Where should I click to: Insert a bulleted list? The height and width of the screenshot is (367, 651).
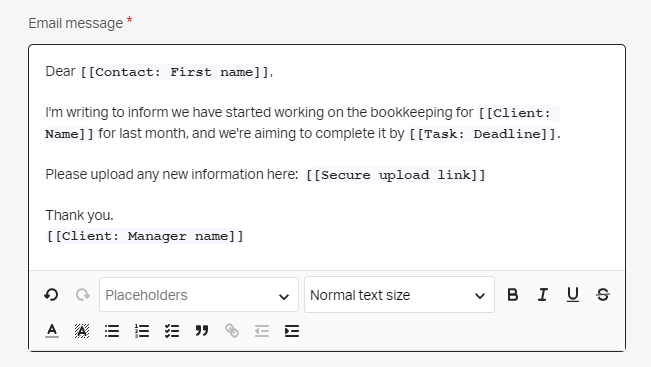click(112, 331)
